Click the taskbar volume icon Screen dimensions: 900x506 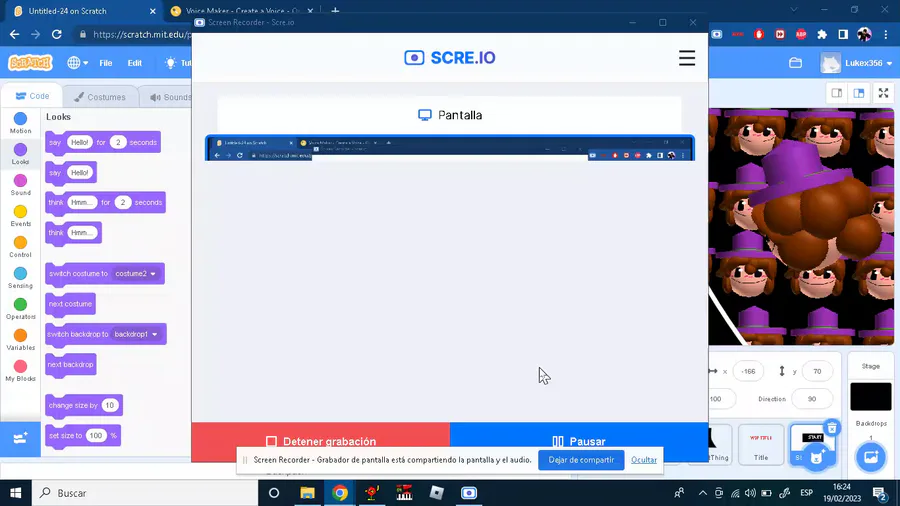[750, 493]
